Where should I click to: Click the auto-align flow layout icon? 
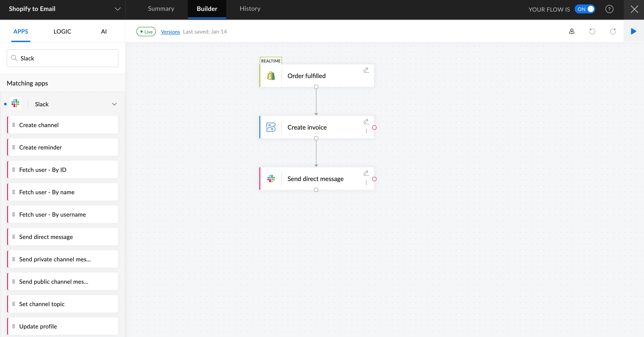pos(572,32)
